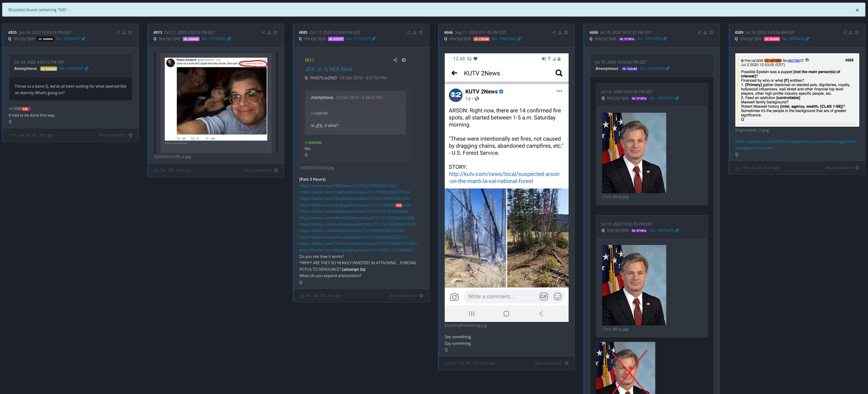868x394 pixels.
Task: Open post 4589 via arrow icon
Action: click(x=857, y=32)
